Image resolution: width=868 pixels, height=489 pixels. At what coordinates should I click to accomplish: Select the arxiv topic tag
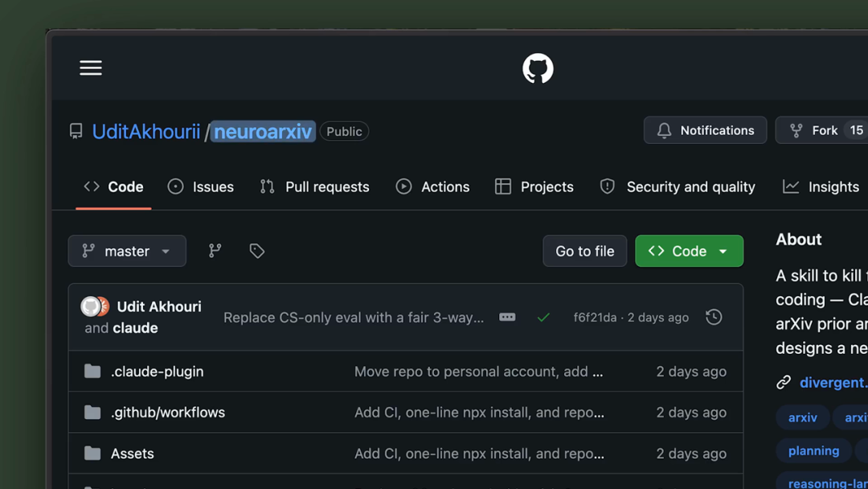click(x=803, y=417)
